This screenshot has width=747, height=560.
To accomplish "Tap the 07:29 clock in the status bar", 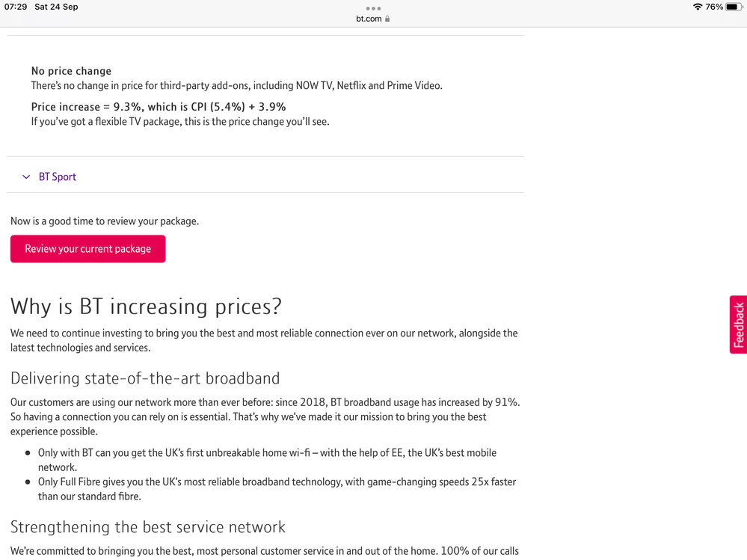I will (x=16, y=6).
